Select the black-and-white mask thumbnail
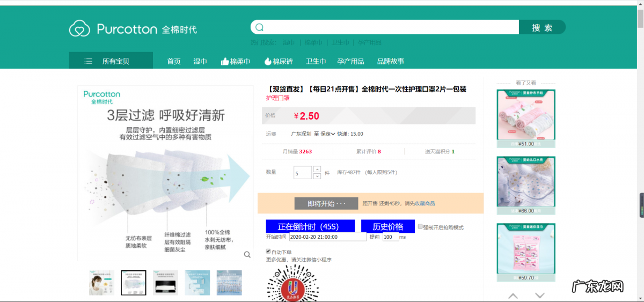The image size is (644, 302). (x=165, y=283)
